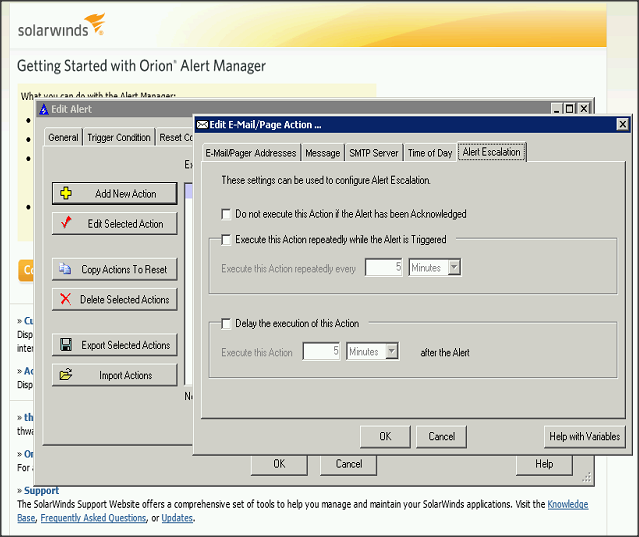Click the Export Selected Actions label
Viewport: 639px width, 537px height.
click(x=126, y=345)
